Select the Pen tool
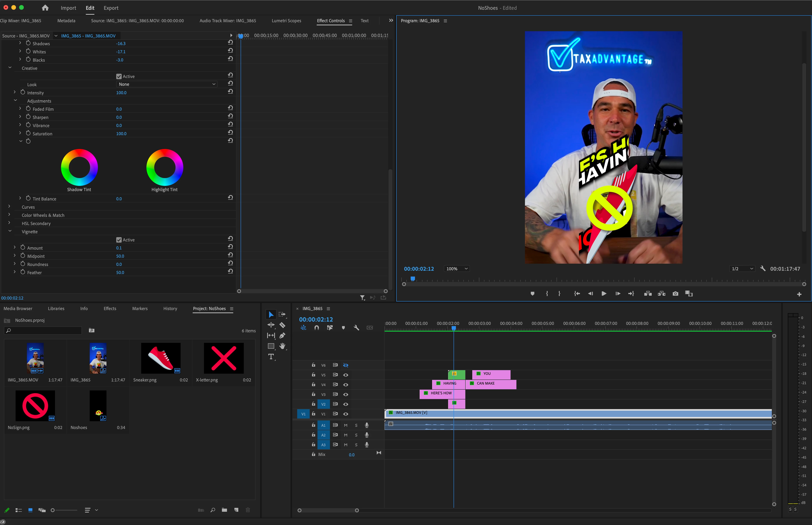Screen dimensions: 812x525 [x=282, y=336]
